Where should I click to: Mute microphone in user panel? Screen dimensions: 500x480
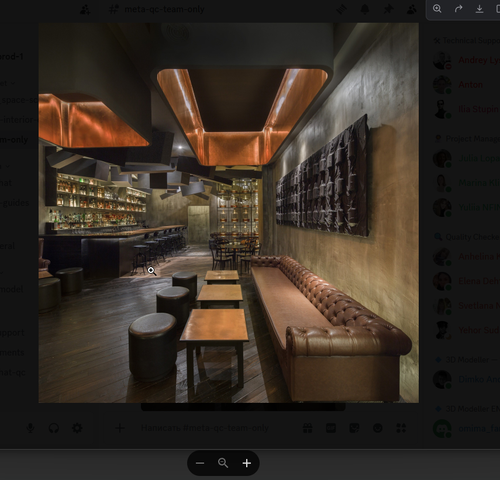[x=30, y=428]
